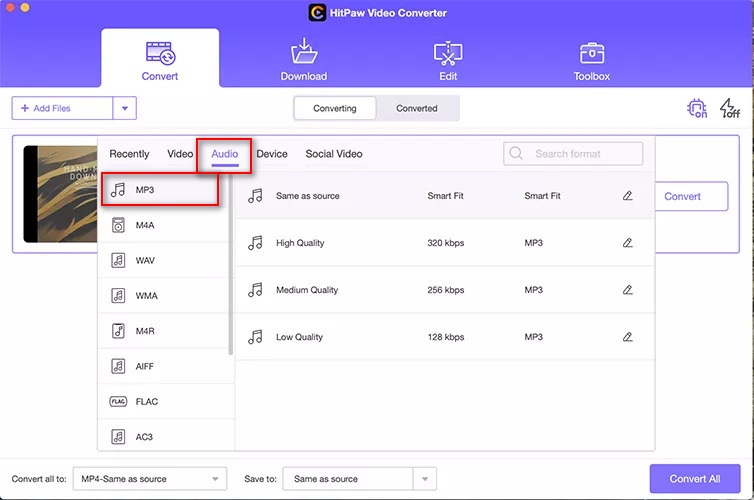Image resolution: width=754 pixels, height=500 pixels.
Task: Toggle hardware acceleration chip icon
Action: click(x=697, y=108)
